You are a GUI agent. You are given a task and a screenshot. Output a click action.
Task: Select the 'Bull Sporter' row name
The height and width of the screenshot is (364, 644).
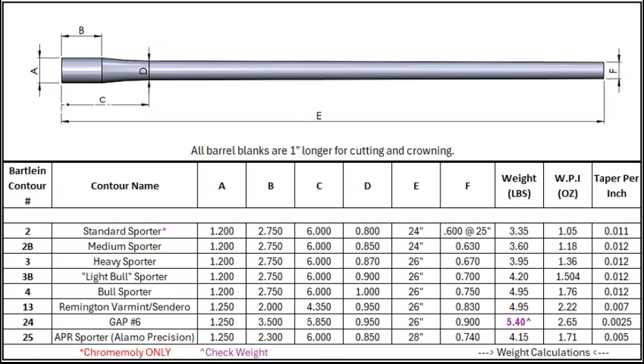(x=125, y=292)
